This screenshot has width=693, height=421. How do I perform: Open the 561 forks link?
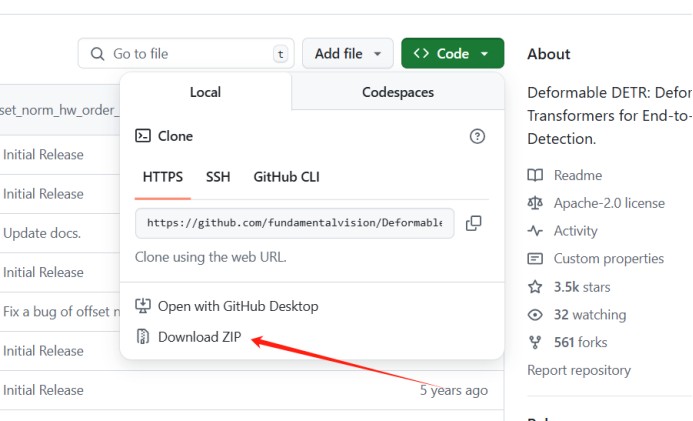580,342
